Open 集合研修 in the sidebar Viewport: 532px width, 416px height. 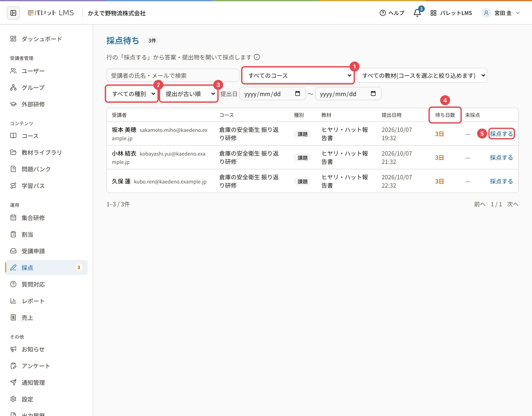[46, 218]
